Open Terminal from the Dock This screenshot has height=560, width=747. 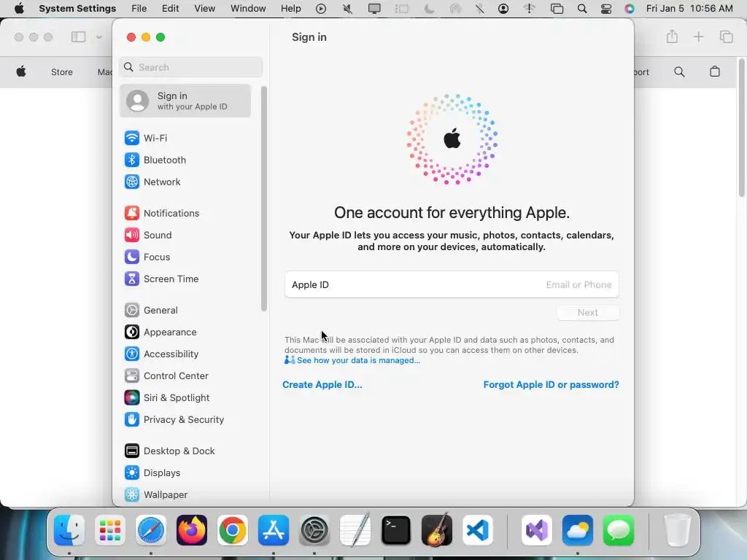396,530
